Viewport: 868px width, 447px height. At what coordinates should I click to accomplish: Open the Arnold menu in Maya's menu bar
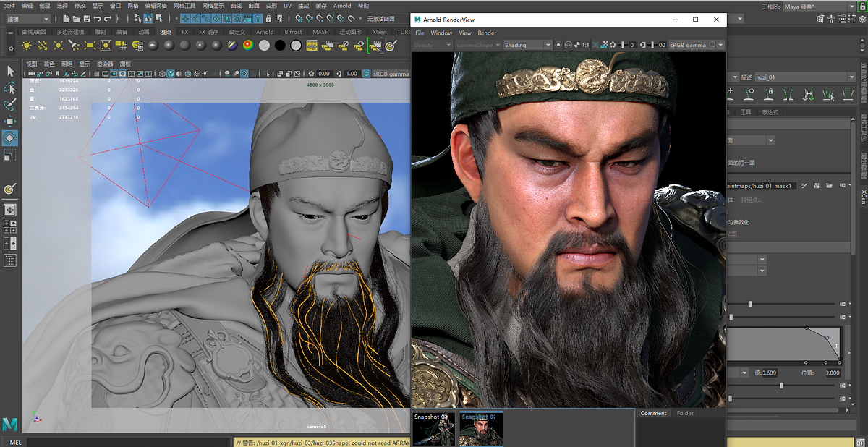click(x=342, y=6)
